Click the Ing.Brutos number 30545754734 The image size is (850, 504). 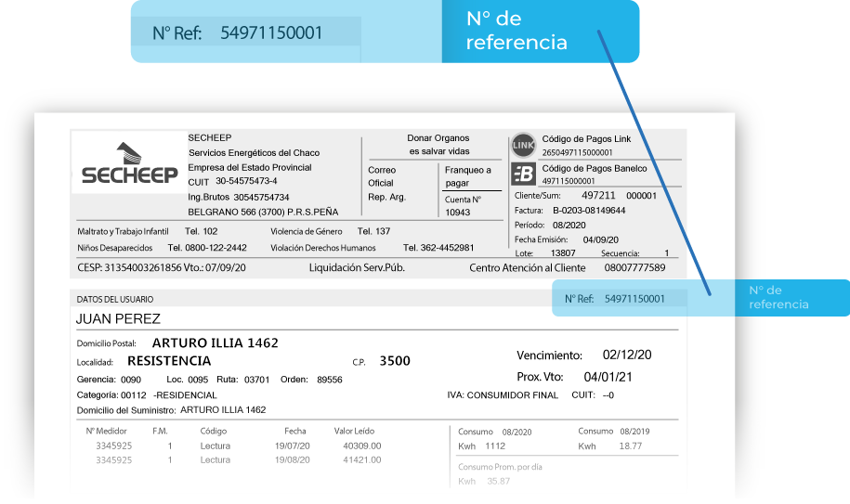[261, 197]
